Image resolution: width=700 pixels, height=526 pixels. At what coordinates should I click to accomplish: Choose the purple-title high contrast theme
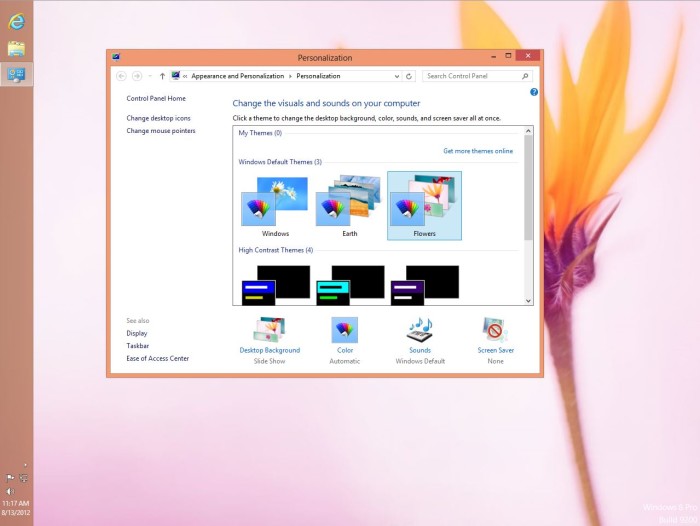coord(425,285)
